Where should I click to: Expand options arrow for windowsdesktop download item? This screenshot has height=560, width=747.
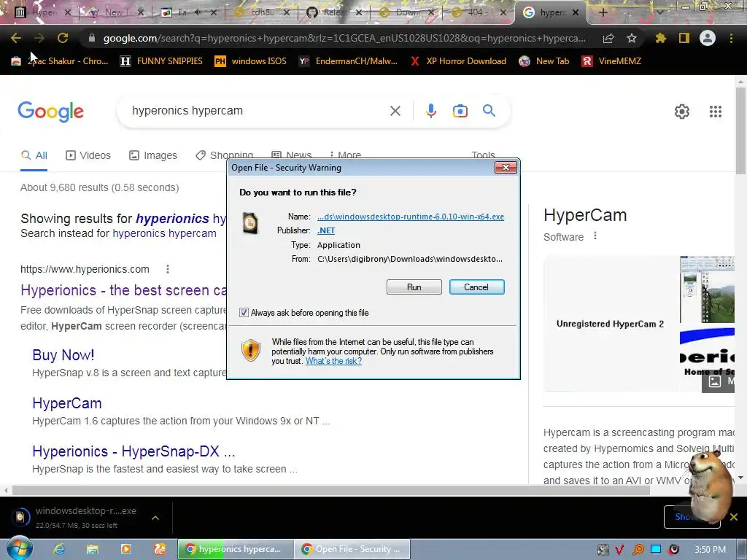click(x=155, y=518)
